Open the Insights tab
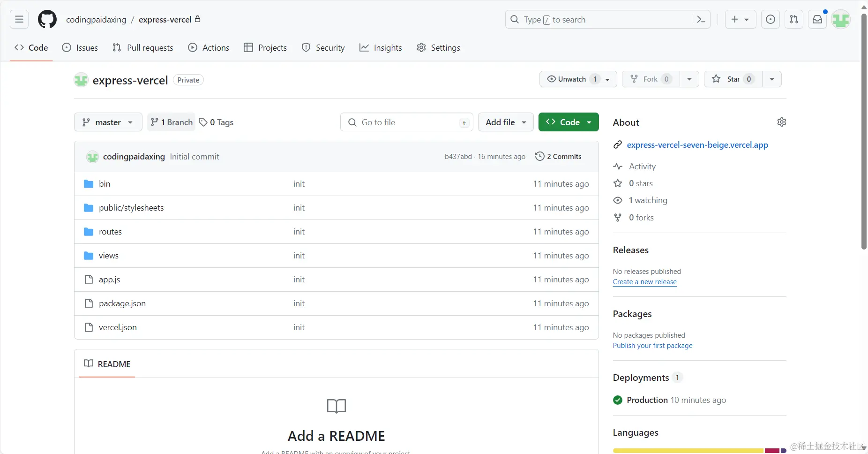Viewport: 868px width, 454px height. pyautogui.click(x=381, y=48)
